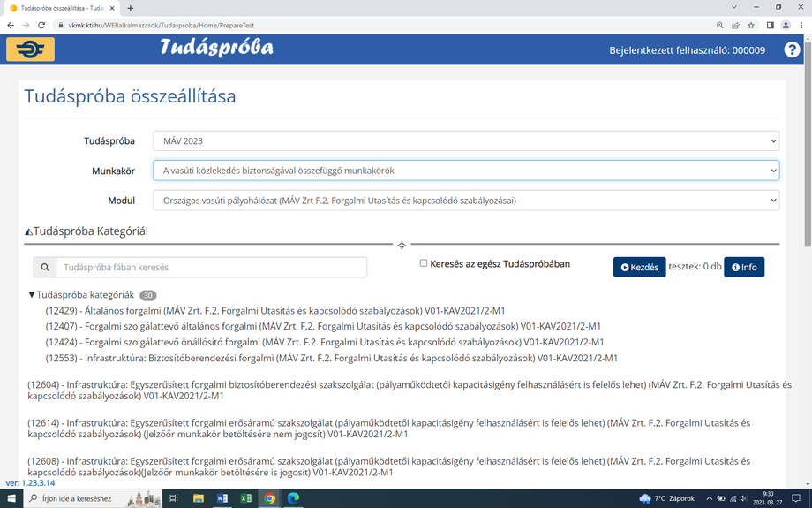
Task: Switch to Excel in the taskbar
Action: [x=246, y=498]
